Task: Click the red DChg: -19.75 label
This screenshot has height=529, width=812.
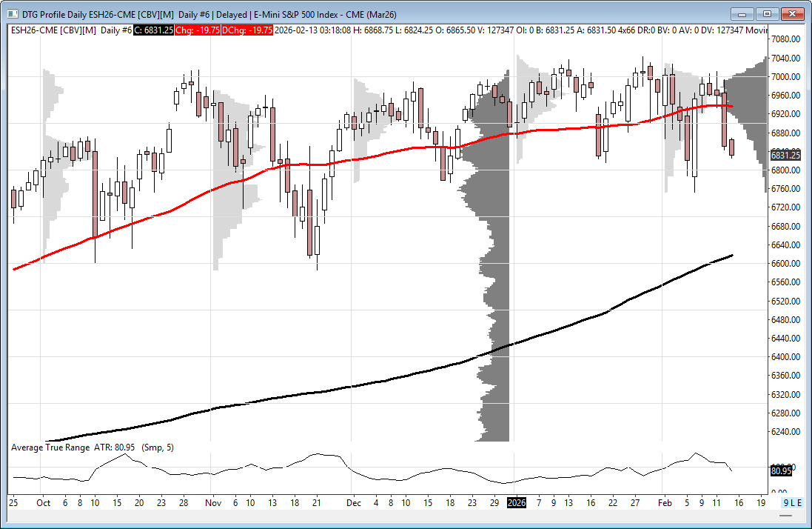Action: click(250, 30)
